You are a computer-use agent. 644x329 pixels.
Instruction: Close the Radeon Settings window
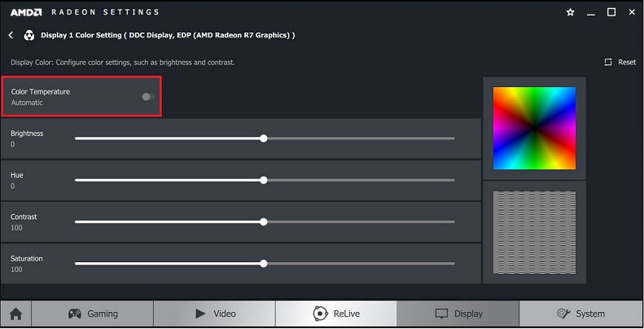click(x=632, y=12)
